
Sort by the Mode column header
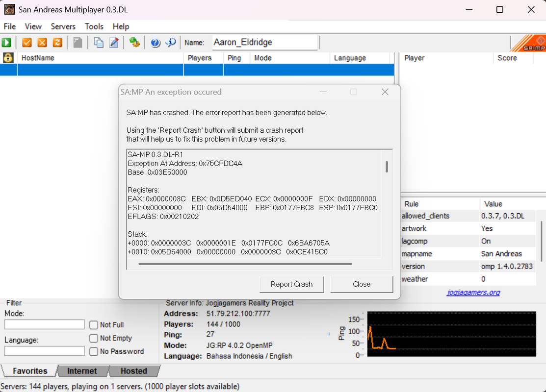point(290,58)
